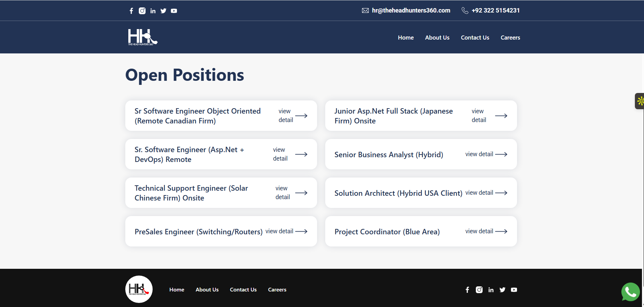Viewport: 644px width, 307px height.
Task: View detail for Project Coordinator (Blue Area)
Action: 486,231
